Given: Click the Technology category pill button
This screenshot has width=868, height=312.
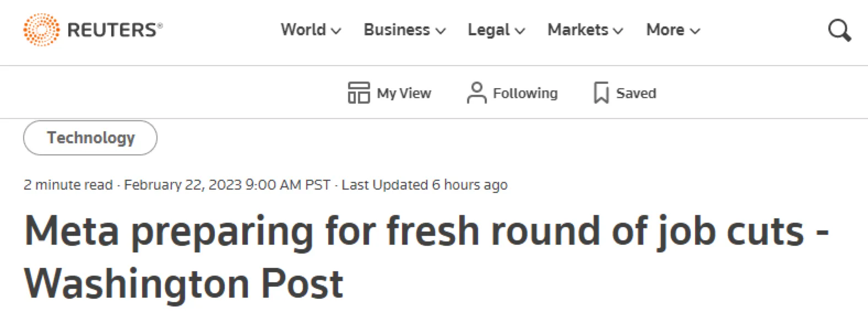Looking at the screenshot, I should coord(90,138).
